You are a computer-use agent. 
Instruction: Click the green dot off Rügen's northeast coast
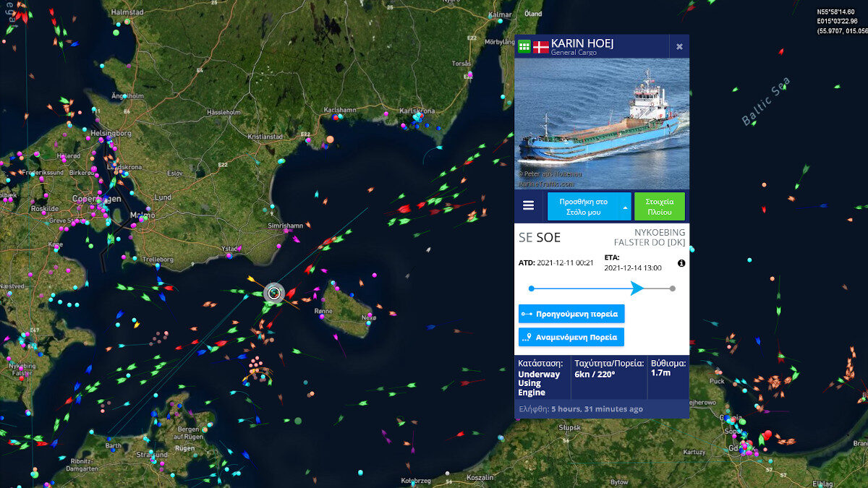[297, 420]
